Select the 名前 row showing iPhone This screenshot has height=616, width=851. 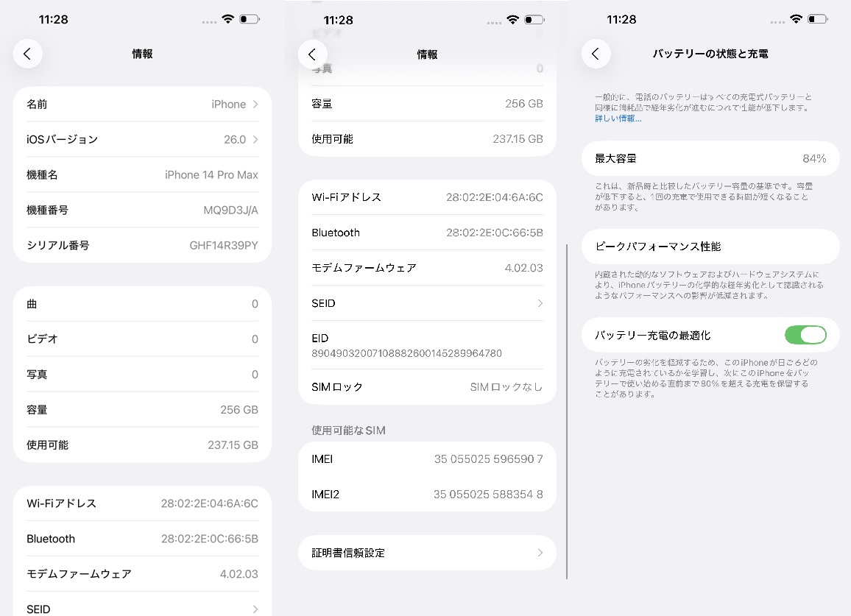(x=142, y=104)
